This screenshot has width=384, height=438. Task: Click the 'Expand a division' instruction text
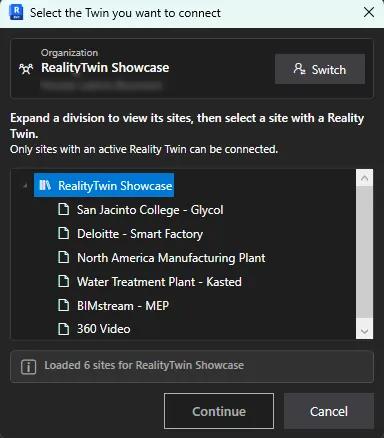[x=187, y=126]
